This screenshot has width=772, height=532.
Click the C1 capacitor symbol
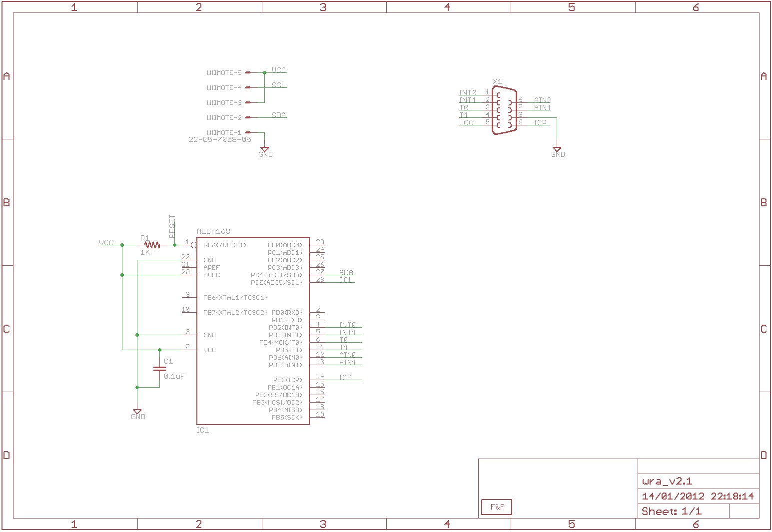pyautogui.click(x=159, y=369)
